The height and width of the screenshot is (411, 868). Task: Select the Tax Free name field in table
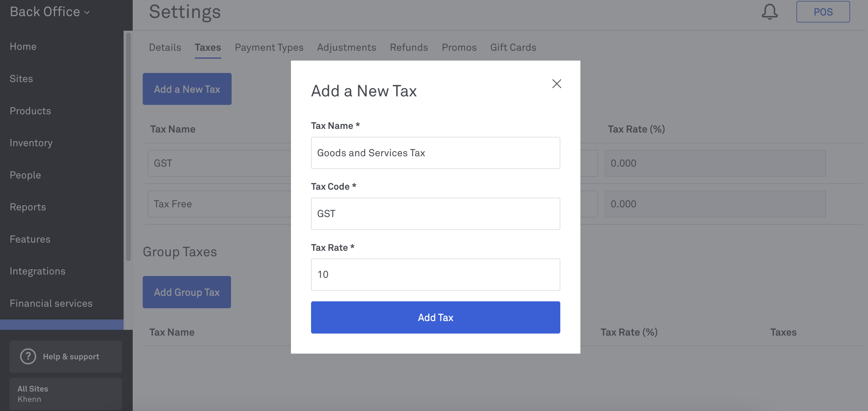pos(219,204)
